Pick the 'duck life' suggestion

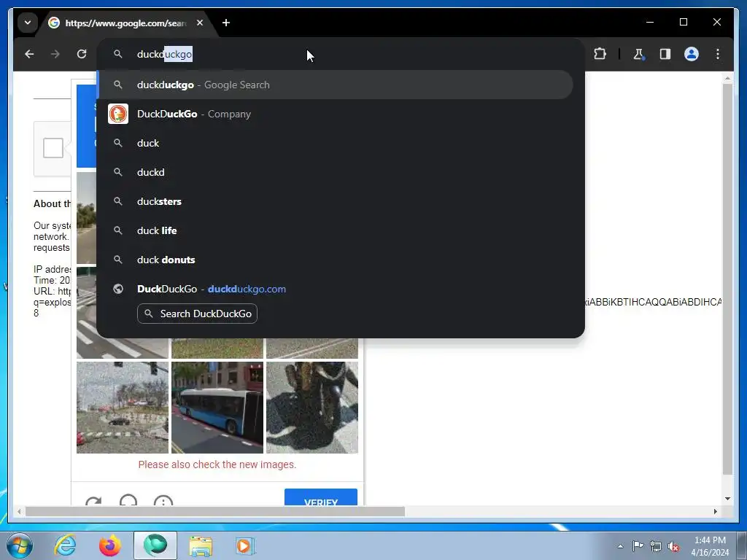click(335, 230)
